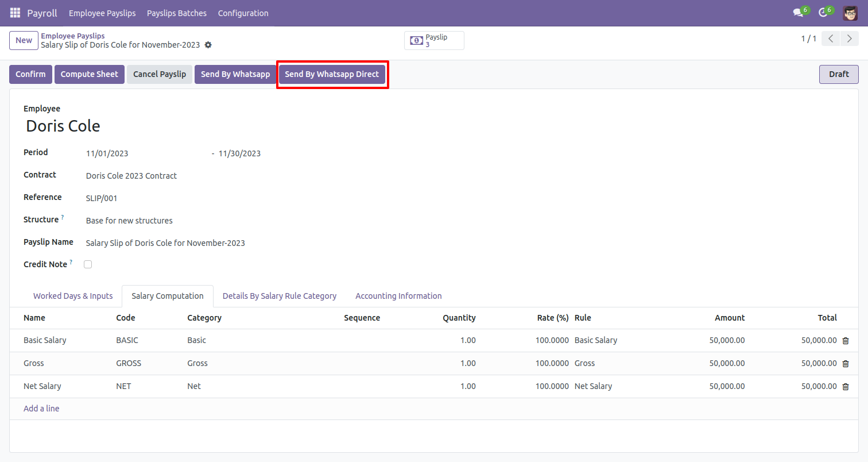Click the Payroll app title

42,13
